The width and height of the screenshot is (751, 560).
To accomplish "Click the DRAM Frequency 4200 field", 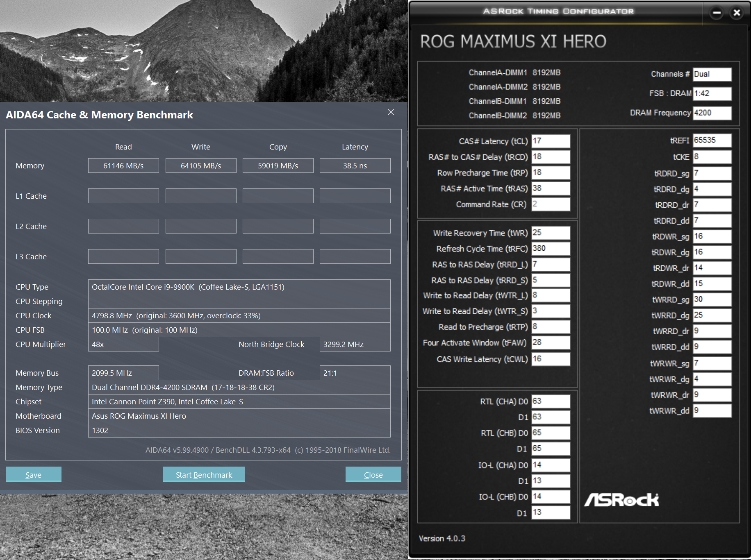I will [712, 113].
